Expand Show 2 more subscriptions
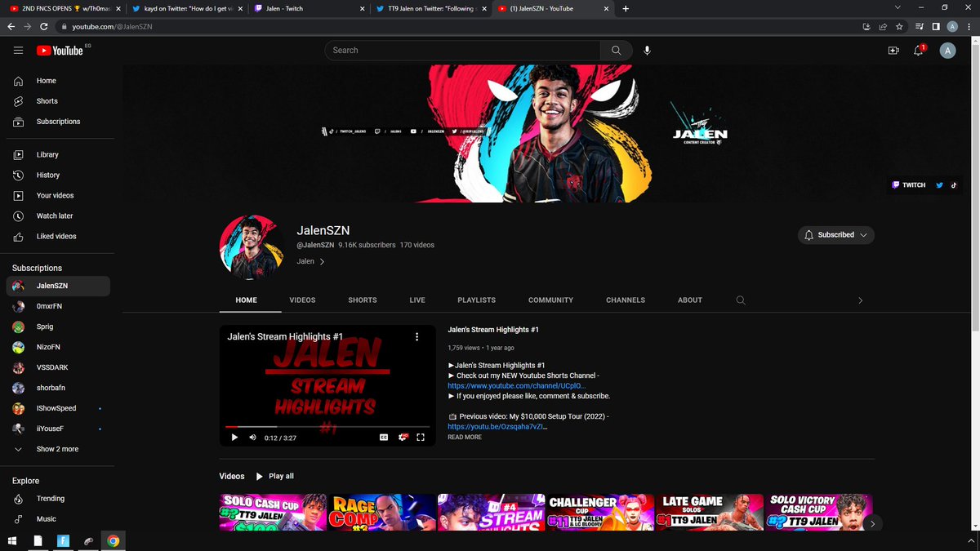980x551 pixels. [x=58, y=449]
